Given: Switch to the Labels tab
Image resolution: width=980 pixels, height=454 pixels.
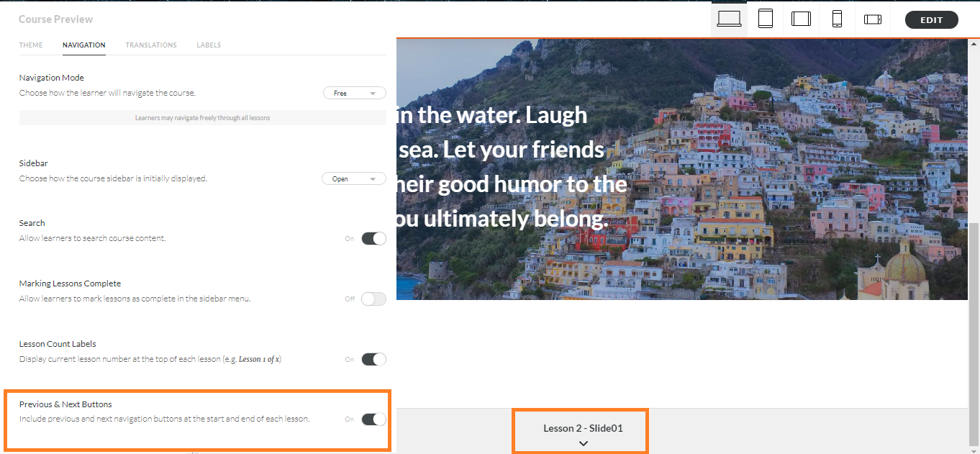Looking at the screenshot, I should point(209,45).
